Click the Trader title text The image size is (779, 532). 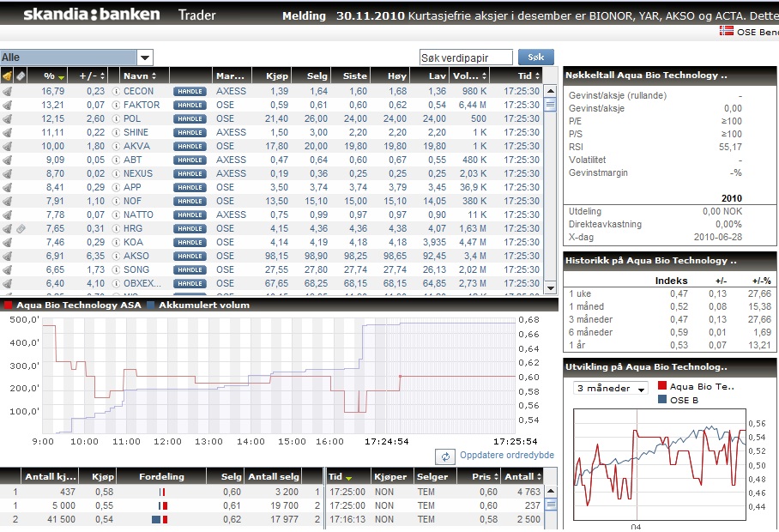(196, 15)
